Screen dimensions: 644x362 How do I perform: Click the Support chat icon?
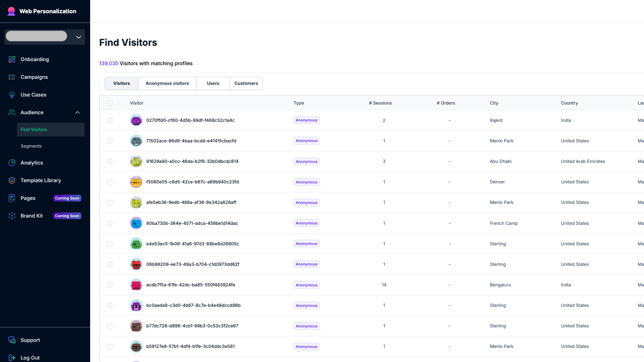click(x=12, y=340)
